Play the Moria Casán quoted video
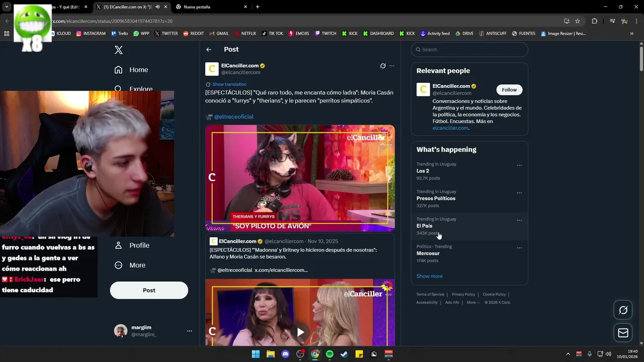Image resolution: width=644 pixels, height=362 pixels. tap(300, 332)
